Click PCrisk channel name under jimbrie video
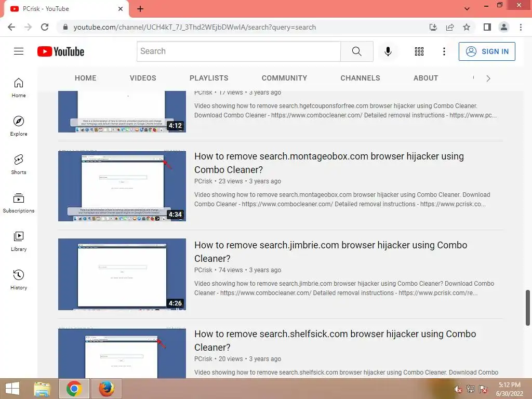532x399 pixels. [203, 270]
